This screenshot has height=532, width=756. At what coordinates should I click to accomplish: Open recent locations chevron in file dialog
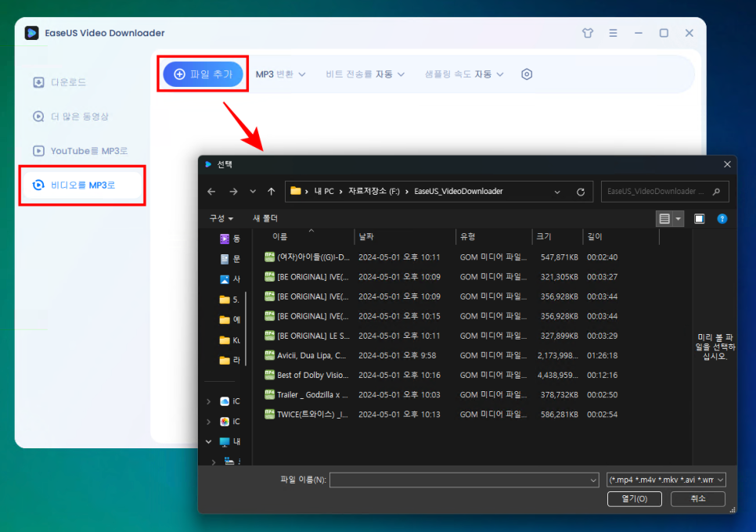(x=253, y=192)
